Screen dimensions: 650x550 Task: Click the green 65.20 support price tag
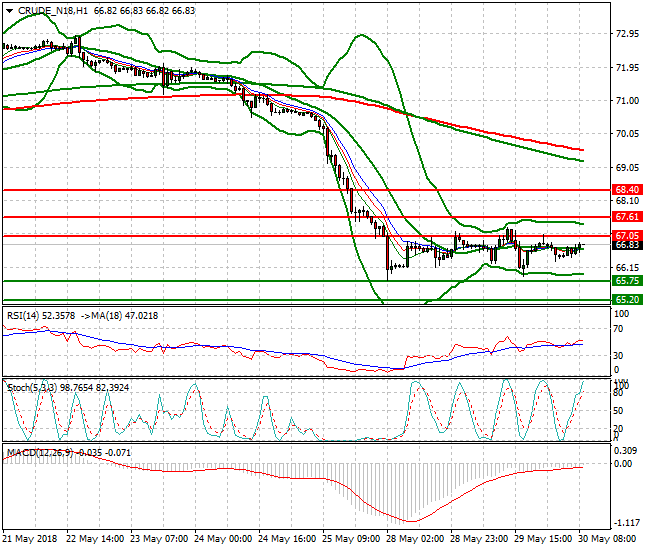point(627,299)
